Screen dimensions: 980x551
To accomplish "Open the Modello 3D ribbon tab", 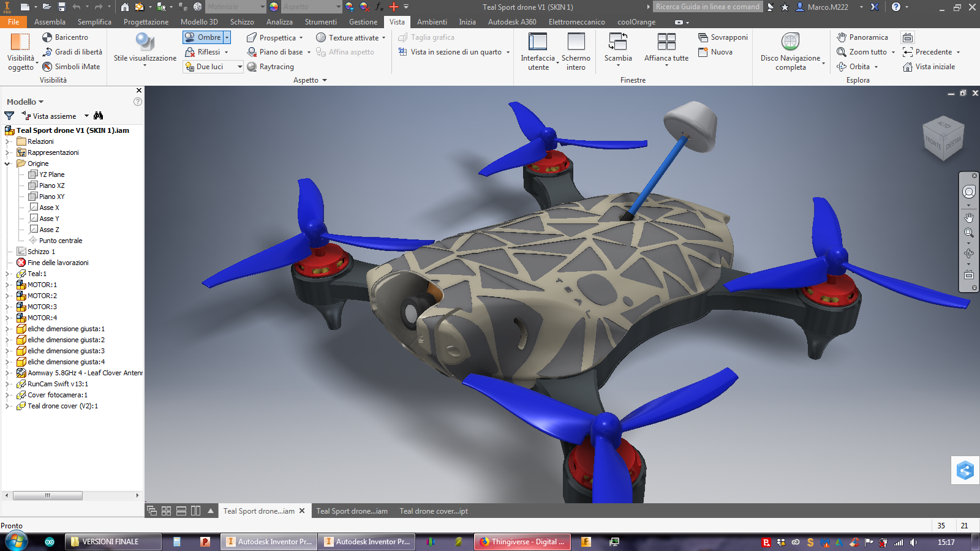I will coord(199,22).
